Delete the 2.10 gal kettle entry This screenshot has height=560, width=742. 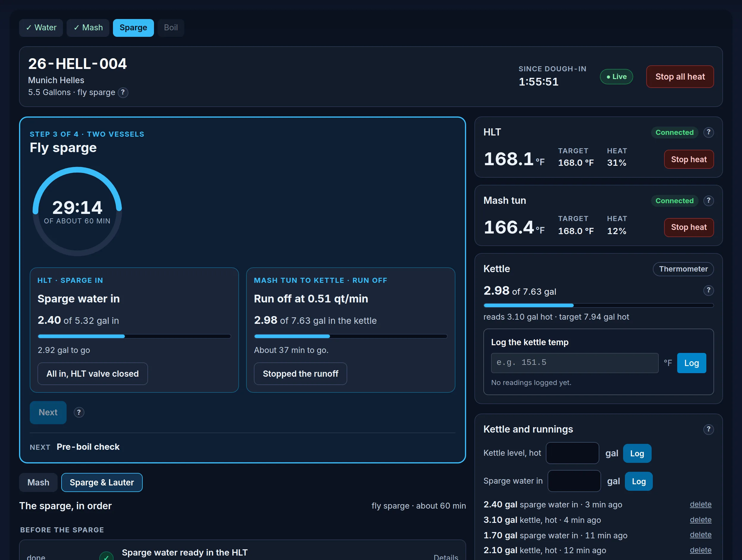[x=700, y=550]
